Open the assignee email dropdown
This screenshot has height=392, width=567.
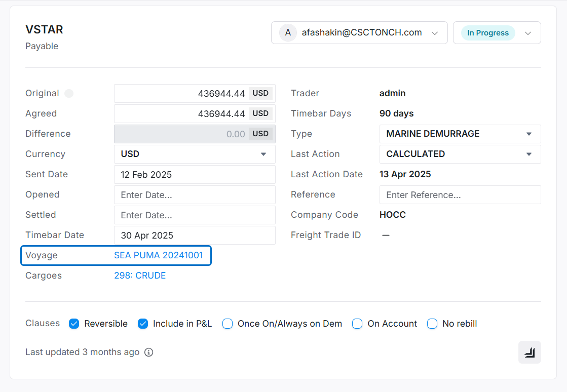click(359, 33)
